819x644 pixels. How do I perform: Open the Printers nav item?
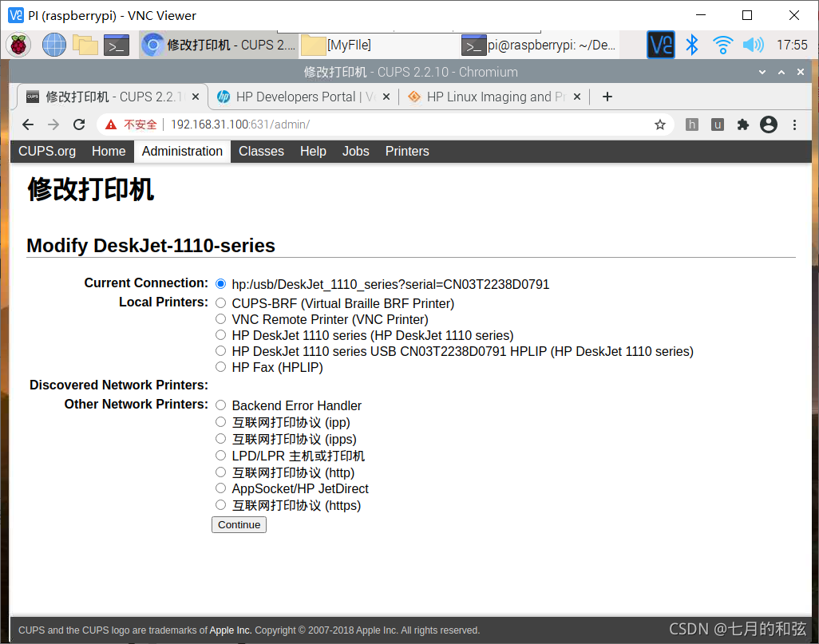point(407,151)
